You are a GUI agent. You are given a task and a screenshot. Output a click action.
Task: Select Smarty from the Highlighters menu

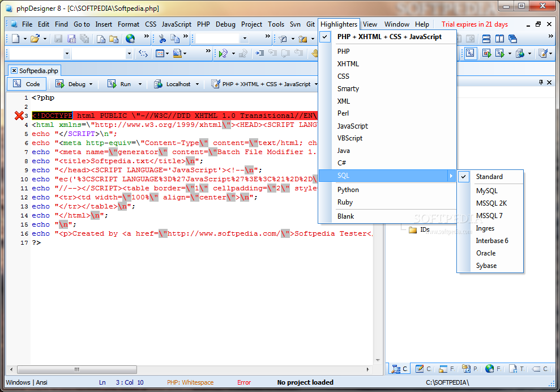(x=387, y=88)
